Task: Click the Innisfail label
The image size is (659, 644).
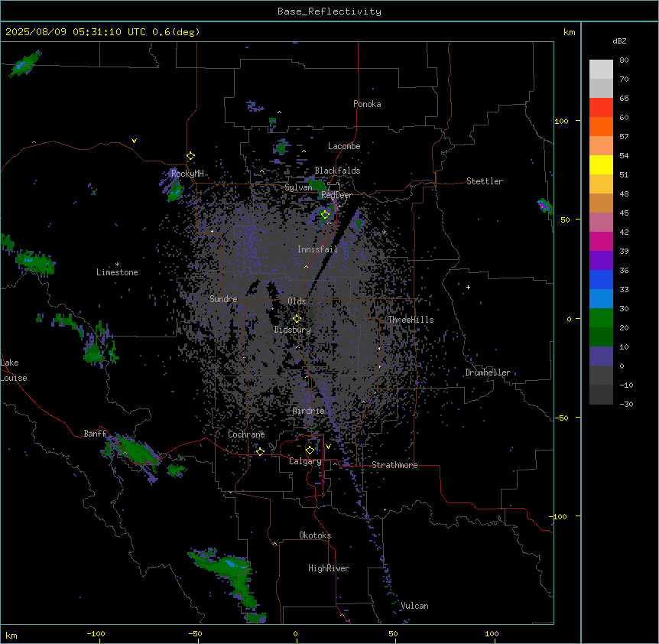Action: coord(317,249)
